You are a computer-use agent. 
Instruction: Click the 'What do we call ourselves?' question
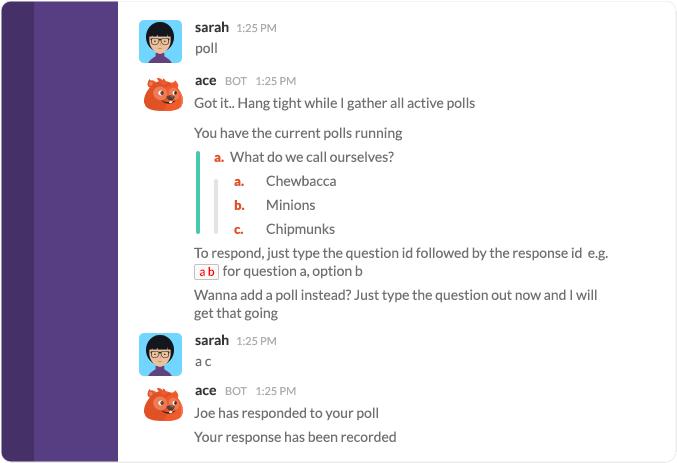click(312, 157)
